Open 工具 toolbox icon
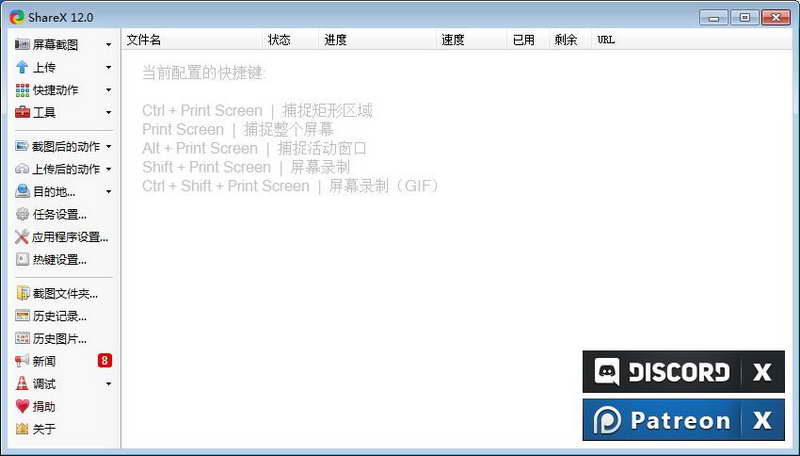The width and height of the screenshot is (800, 456). (22, 112)
